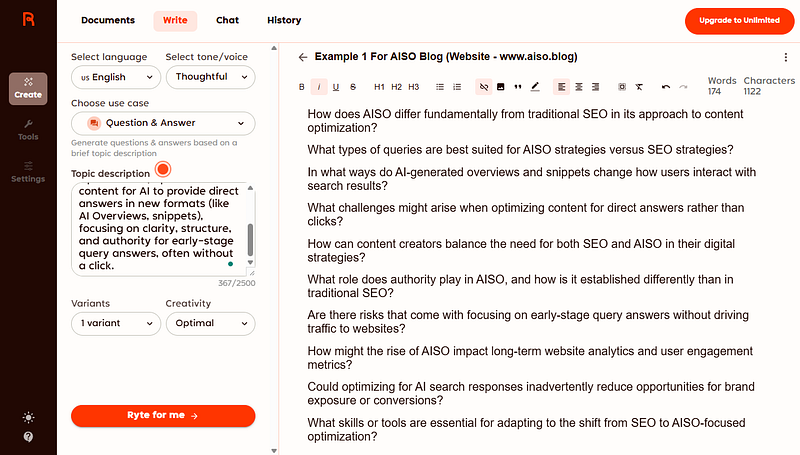Toggle underline formatting
This screenshot has height=455, width=800.
pos(336,87)
